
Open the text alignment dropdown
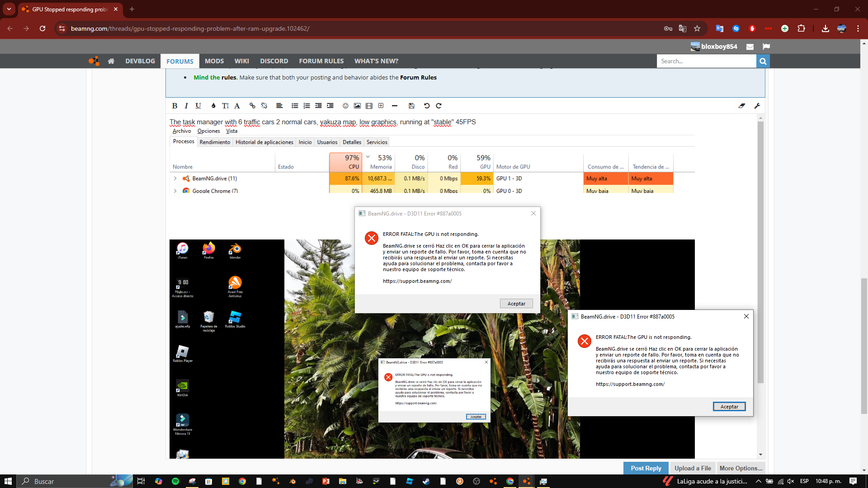pyautogui.click(x=279, y=106)
